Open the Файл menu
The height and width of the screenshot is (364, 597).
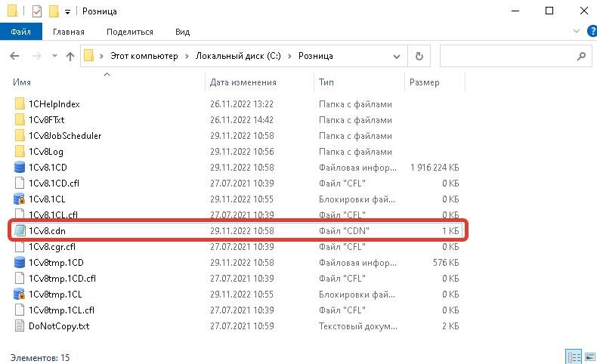click(21, 32)
